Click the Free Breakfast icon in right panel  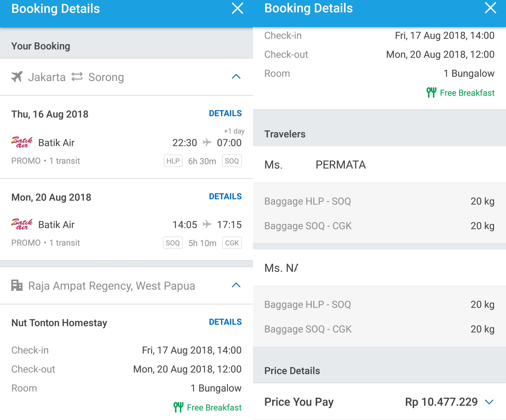(431, 92)
